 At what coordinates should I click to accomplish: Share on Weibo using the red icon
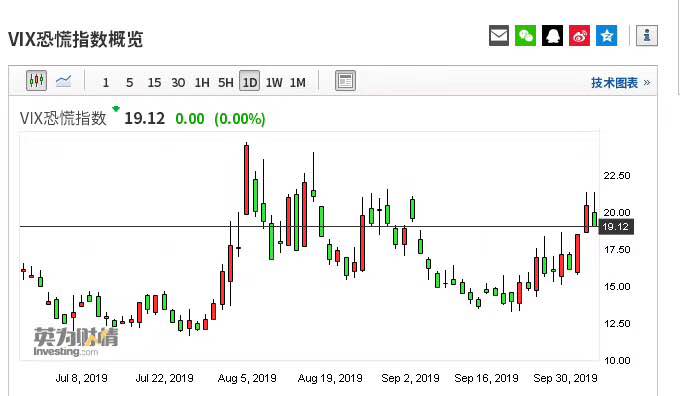[x=579, y=36]
